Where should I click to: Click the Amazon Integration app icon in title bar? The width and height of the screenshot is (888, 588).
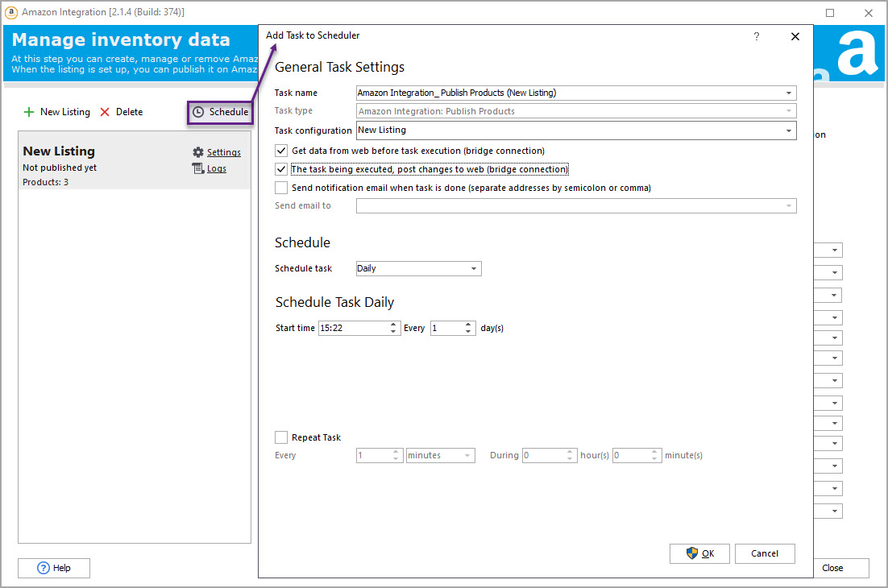click(x=11, y=12)
